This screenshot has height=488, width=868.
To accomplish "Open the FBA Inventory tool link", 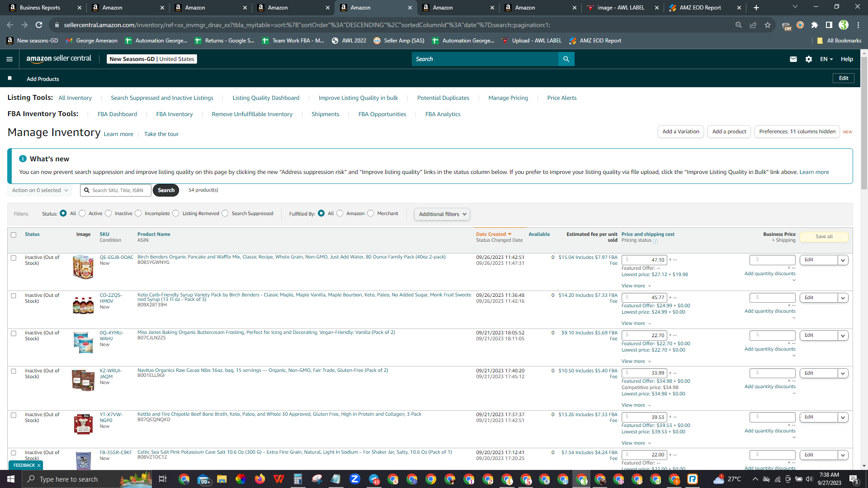I will 175,114.
